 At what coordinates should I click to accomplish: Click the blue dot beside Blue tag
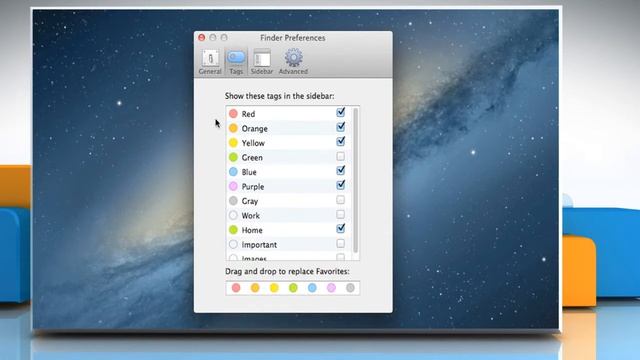click(233, 172)
